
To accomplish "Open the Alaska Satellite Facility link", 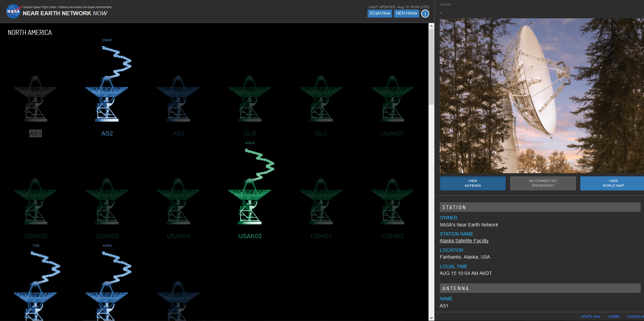I will (x=464, y=241).
